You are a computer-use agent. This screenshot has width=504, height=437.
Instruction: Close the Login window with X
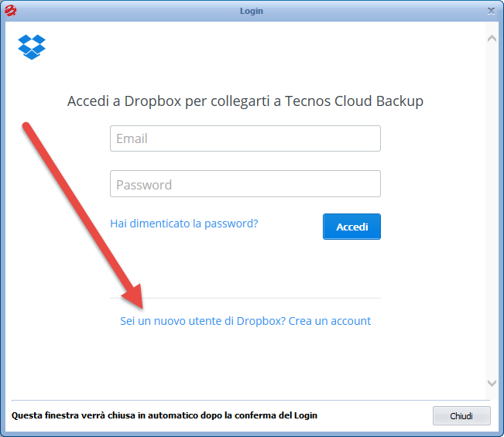pyautogui.click(x=491, y=11)
